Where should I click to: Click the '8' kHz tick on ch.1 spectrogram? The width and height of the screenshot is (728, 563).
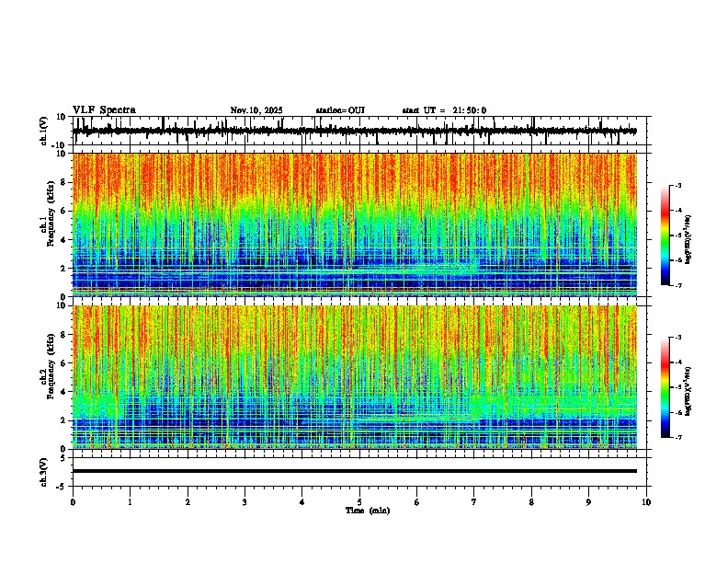point(63,182)
